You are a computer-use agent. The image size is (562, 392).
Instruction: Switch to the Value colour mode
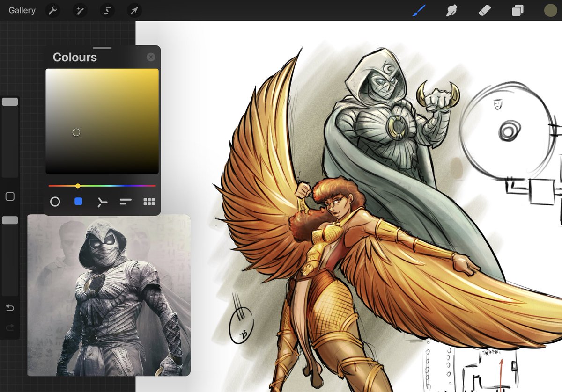pos(126,202)
